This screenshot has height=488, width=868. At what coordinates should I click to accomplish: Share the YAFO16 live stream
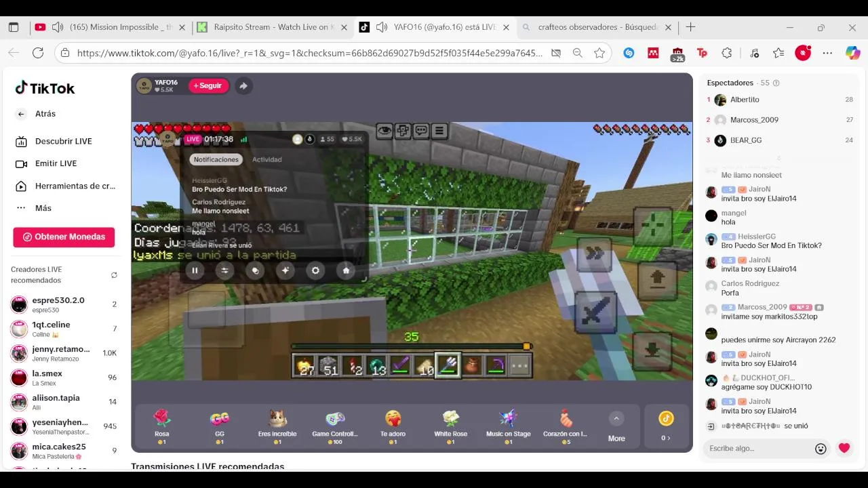click(243, 86)
